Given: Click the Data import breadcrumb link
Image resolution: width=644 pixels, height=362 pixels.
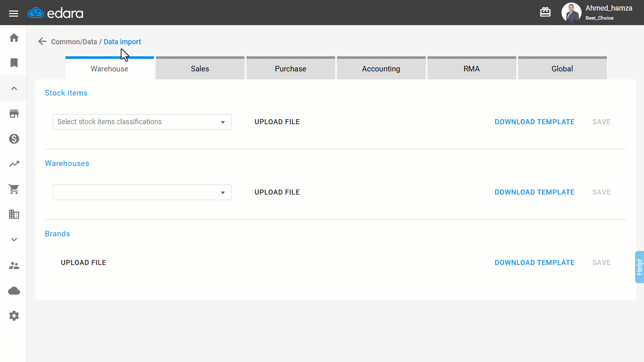Looking at the screenshot, I should 122,42.
